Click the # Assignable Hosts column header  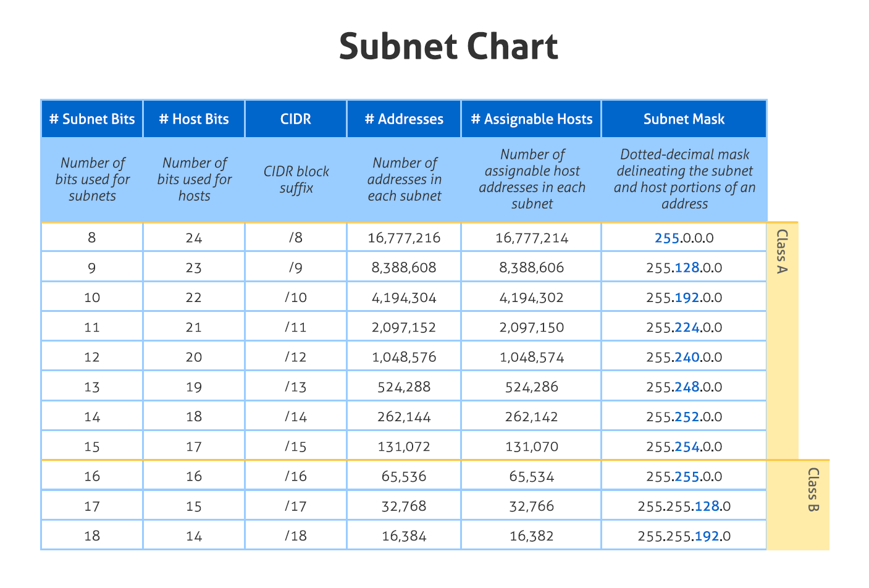click(531, 119)
